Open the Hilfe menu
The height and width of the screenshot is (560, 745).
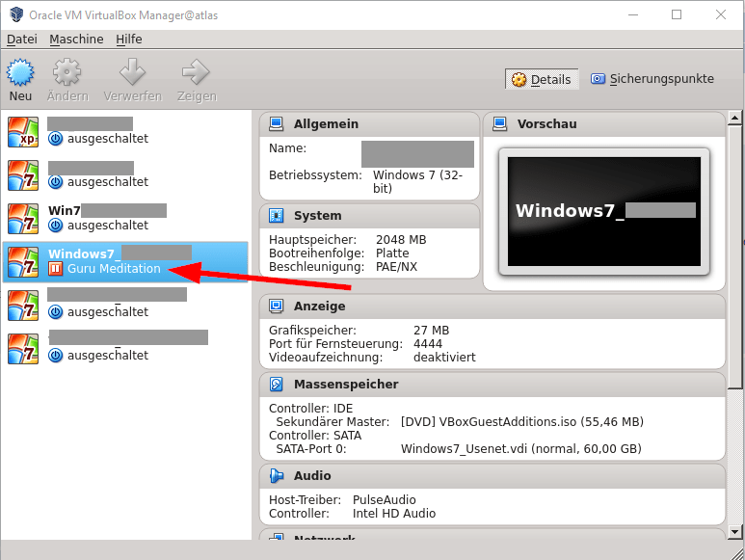click(129, 39)
